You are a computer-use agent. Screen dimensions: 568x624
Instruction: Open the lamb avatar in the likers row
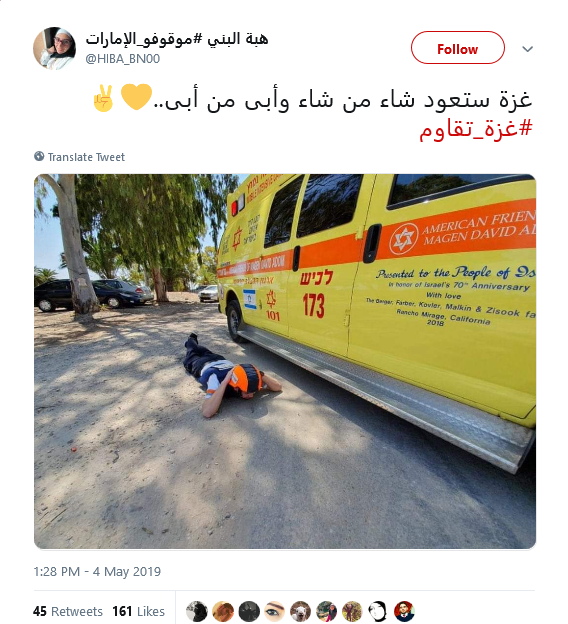(x=300, y=611)
